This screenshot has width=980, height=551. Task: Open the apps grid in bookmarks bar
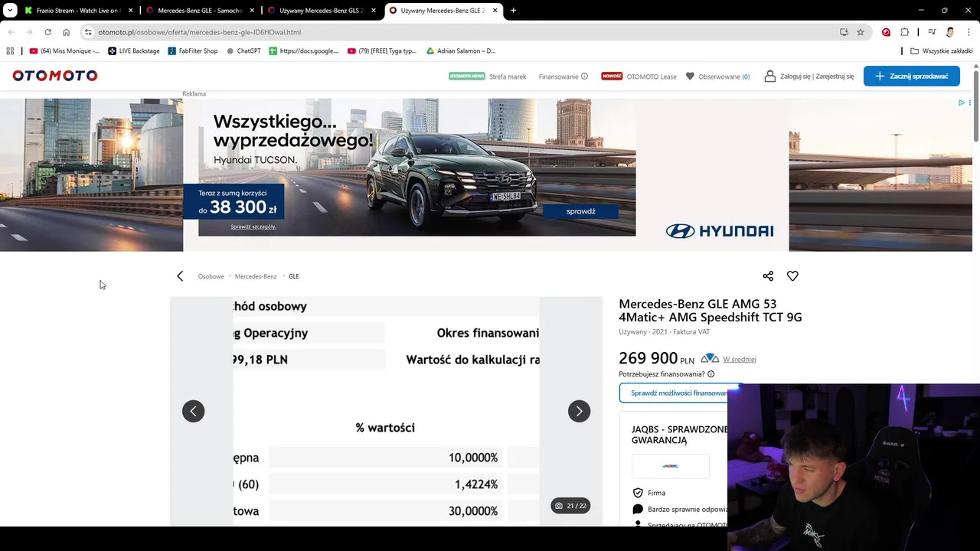point(10,51)
